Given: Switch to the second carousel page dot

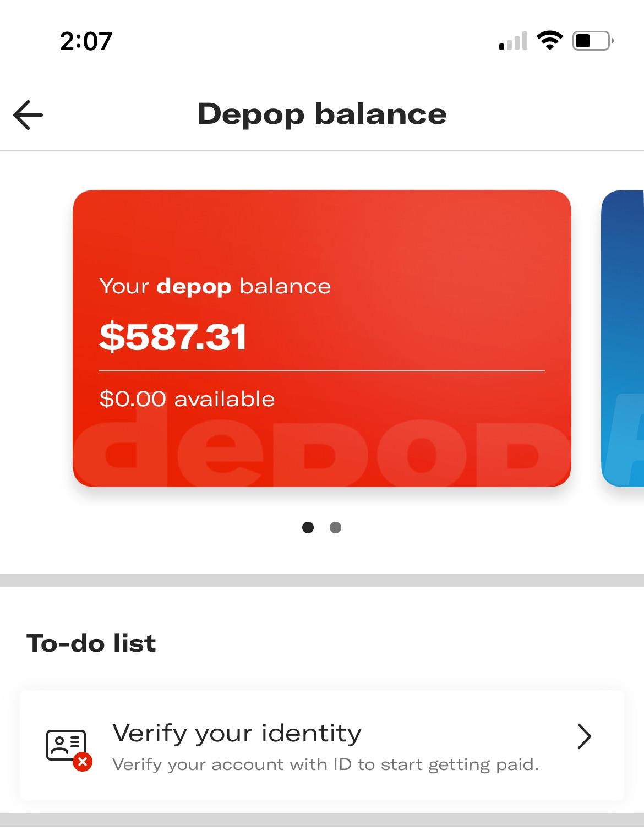Looking at the screenshot, I should [335, 528].
